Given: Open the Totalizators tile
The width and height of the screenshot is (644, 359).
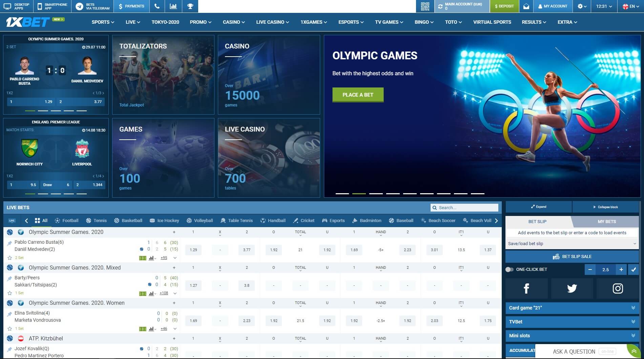Looking at the screenshot, I should point(163,75).
